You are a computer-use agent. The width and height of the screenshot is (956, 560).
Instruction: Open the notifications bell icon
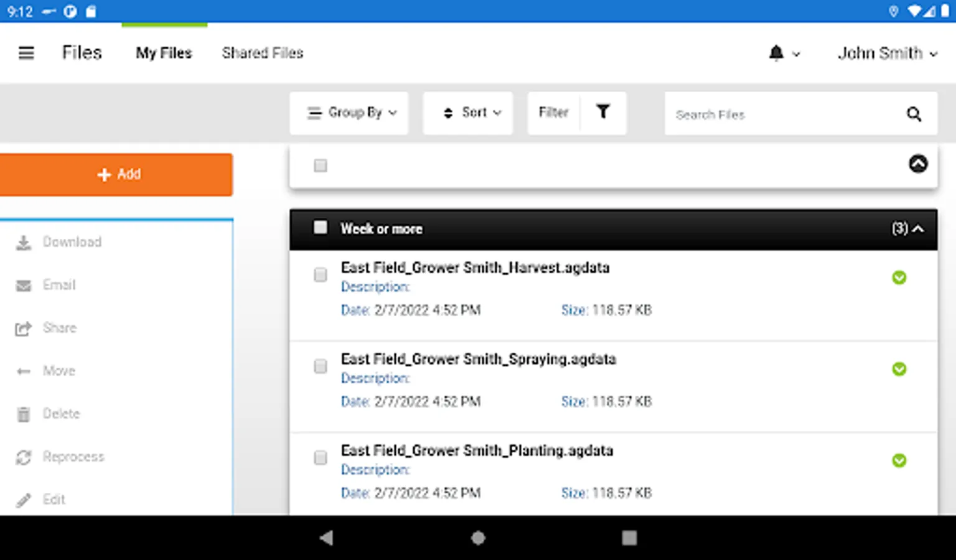[776, 53]
